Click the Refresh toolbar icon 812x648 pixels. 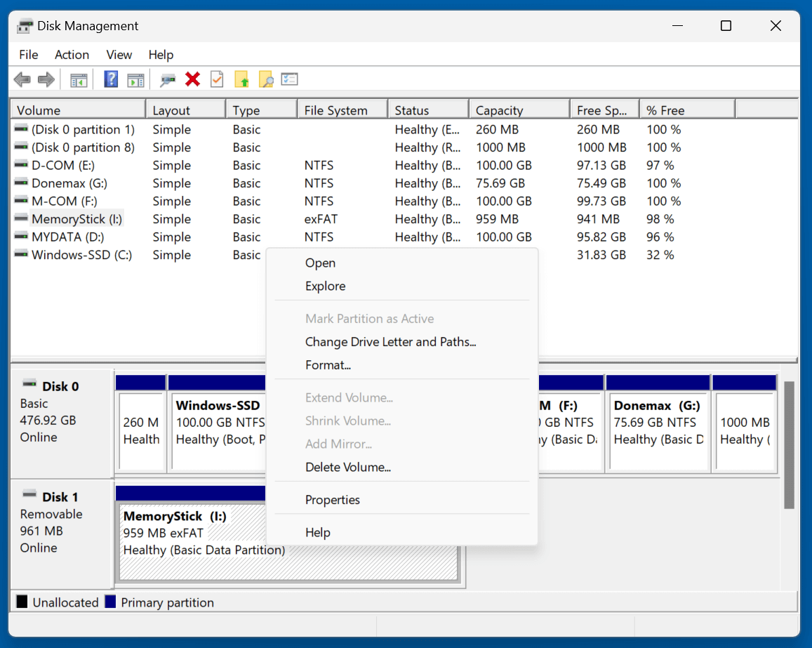coord(167,79)
